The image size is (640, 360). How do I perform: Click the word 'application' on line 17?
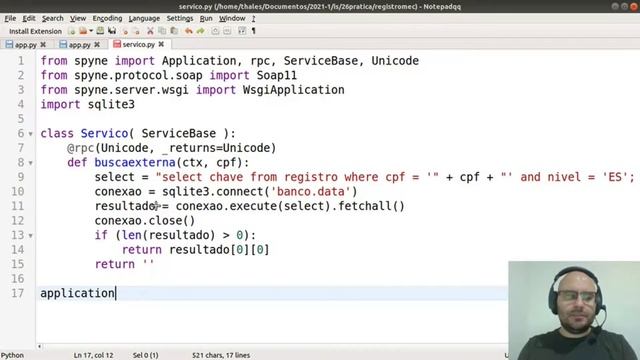coord(78,293)
